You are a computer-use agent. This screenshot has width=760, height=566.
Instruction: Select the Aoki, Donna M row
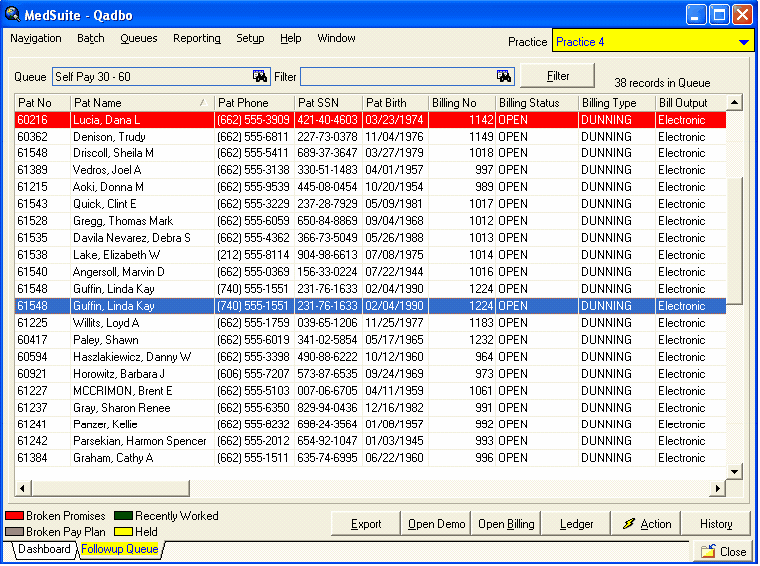(370, 187)
